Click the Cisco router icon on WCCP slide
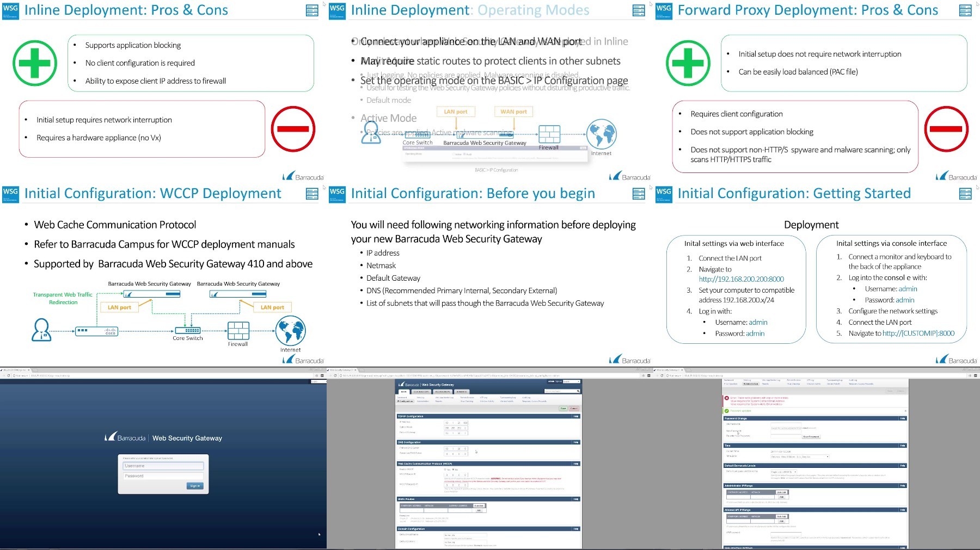Screen dimensions: 980x550 pyautogui.click(x=96, y=330)
